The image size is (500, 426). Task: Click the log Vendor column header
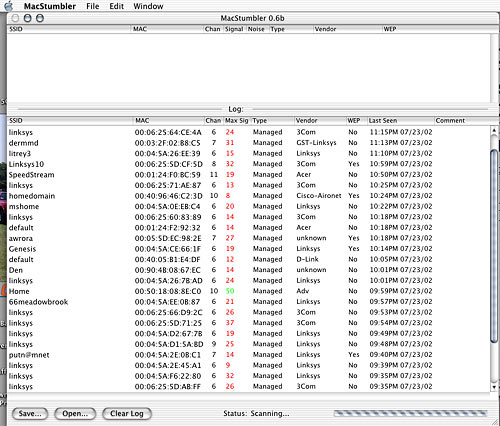pyautogui.click(x=319, y=121)
